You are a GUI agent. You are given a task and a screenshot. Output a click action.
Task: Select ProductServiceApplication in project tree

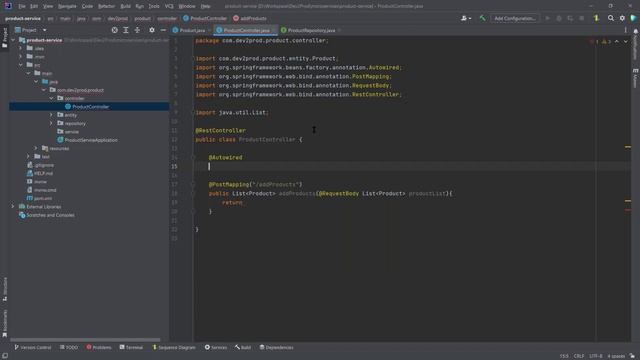pos(91,140)
